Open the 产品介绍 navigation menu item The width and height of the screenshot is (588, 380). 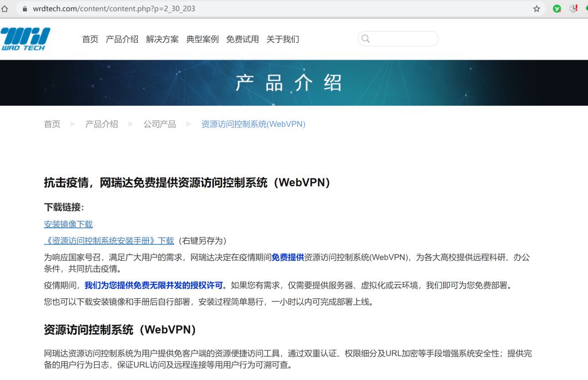point(122,39)
